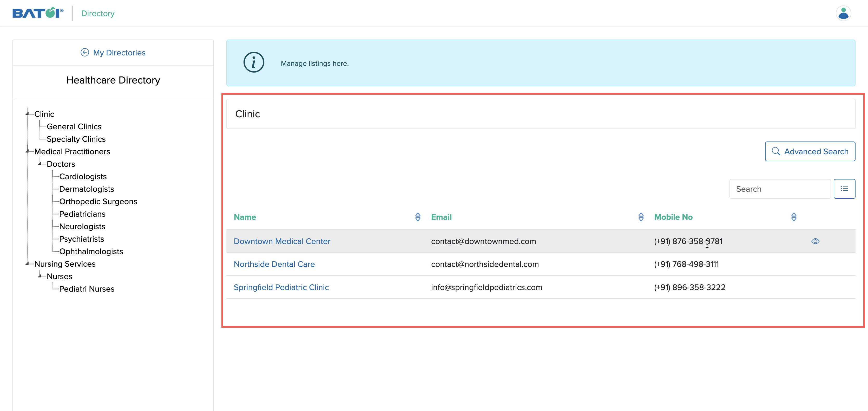Select Pediatri Nurses category
The height and width of the screenshot is (411, 868).
(87, 288)
